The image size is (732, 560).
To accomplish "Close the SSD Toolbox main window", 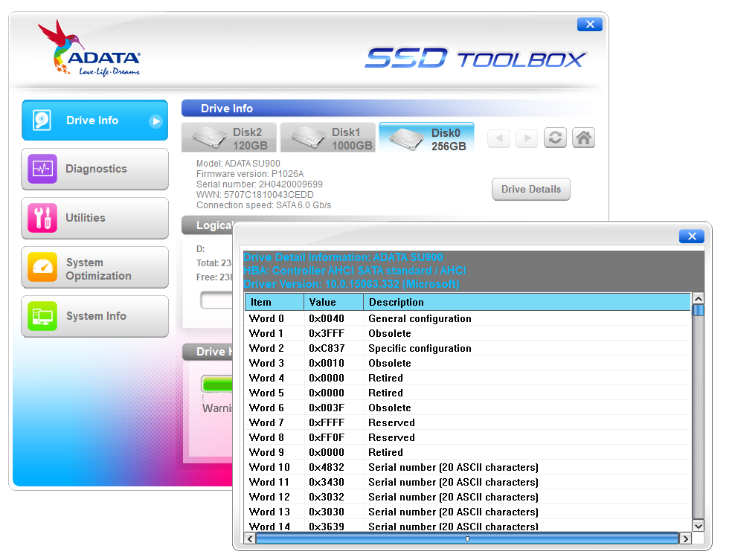I will coord(590,25).
